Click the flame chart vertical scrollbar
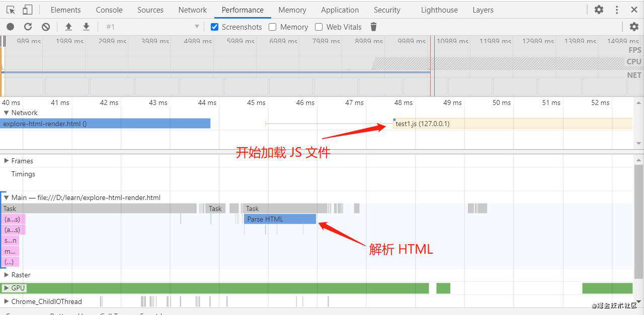The width and height of the screenshot is (644, 315). (638, 221)
